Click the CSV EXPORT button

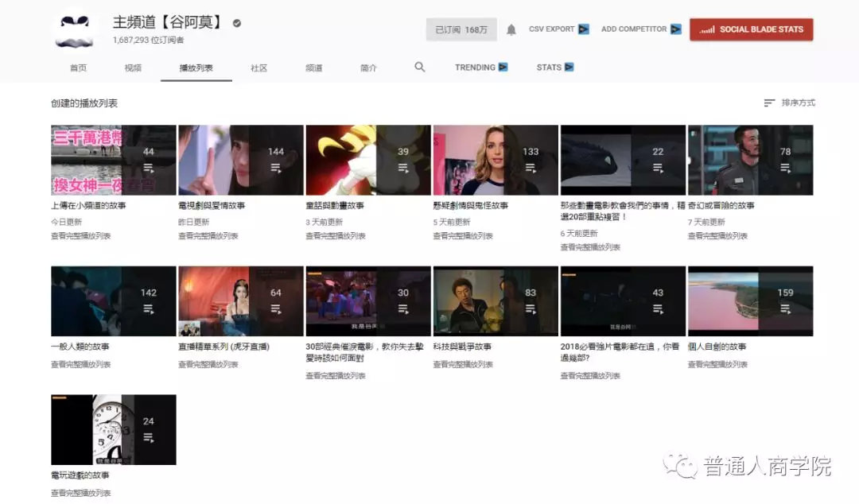pos(559,29)
